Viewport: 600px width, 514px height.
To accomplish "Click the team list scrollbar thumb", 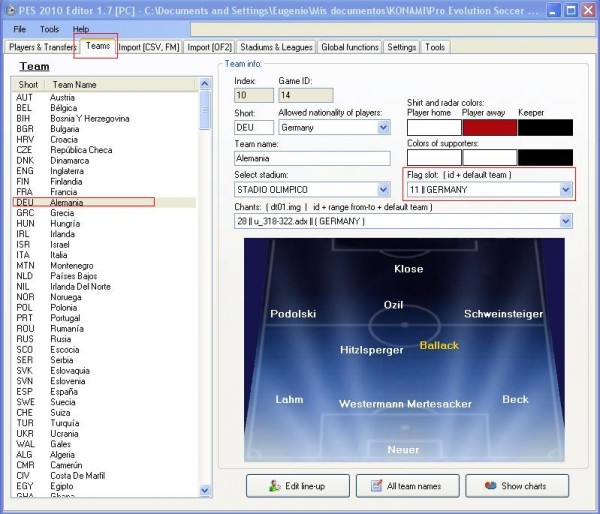I will (x=205, y=110).
